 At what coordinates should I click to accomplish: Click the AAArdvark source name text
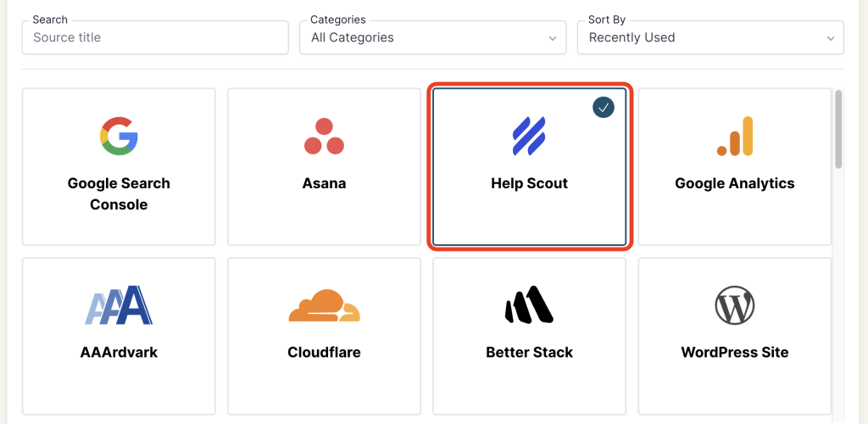point(119,352)
